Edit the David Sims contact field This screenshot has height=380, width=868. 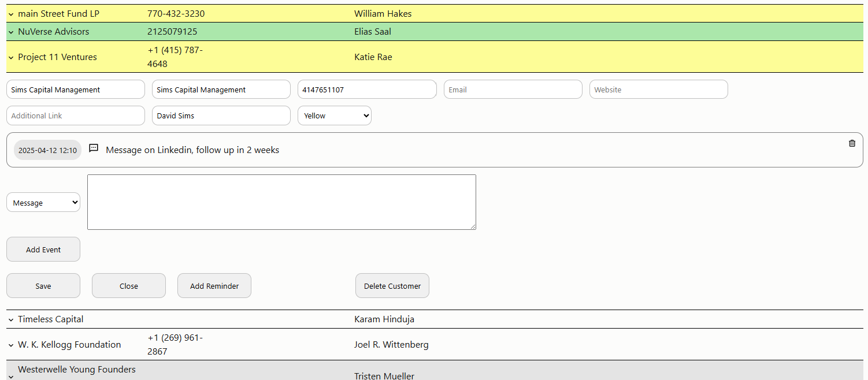[x=221, y=116]
